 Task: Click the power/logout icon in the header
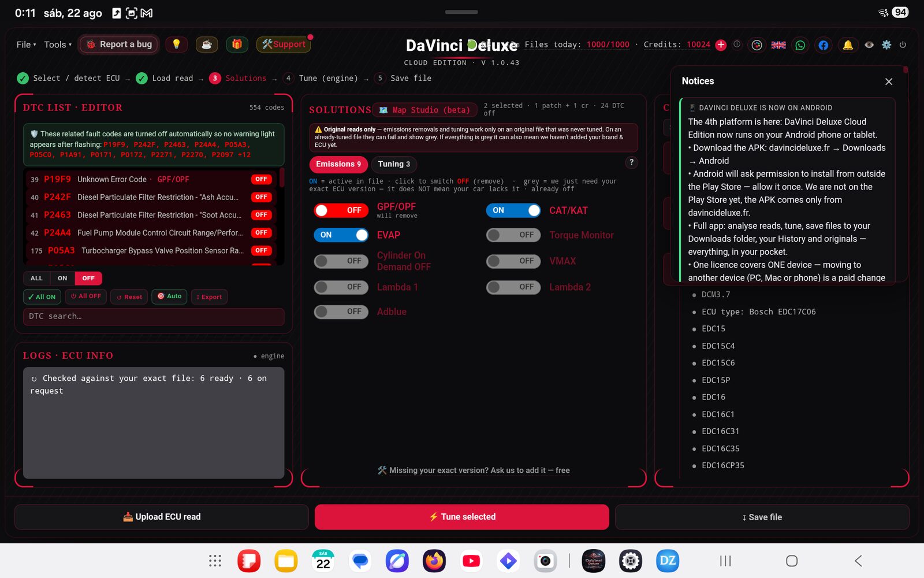[903, 45]
